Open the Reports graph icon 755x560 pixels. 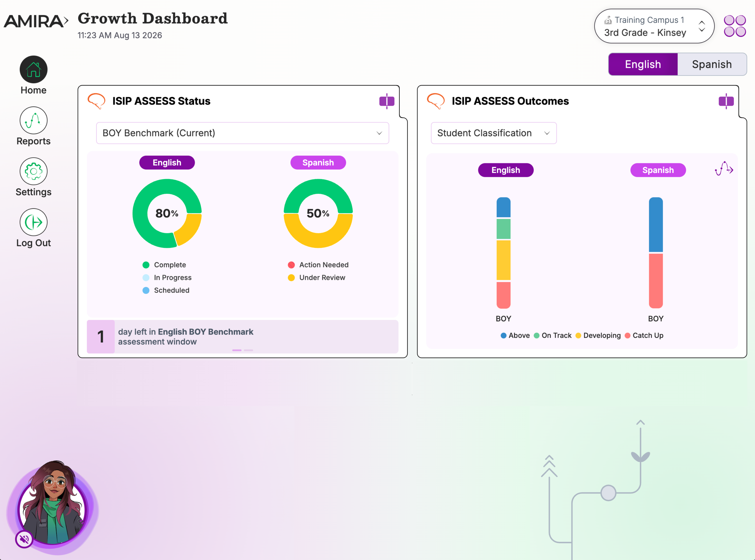click(33, 120)
